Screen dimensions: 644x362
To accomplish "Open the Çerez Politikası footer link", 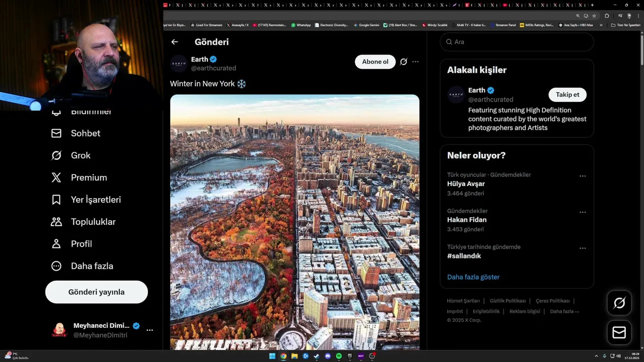I will 552,301.
